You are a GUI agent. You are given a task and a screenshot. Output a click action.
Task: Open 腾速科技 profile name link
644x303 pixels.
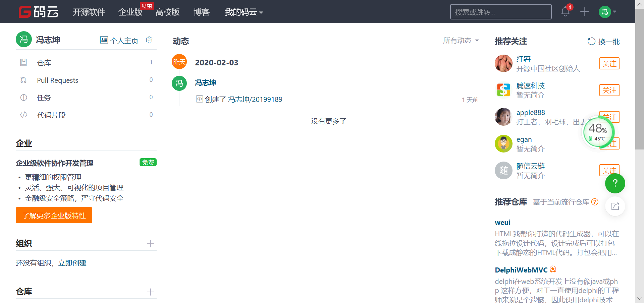531,86
